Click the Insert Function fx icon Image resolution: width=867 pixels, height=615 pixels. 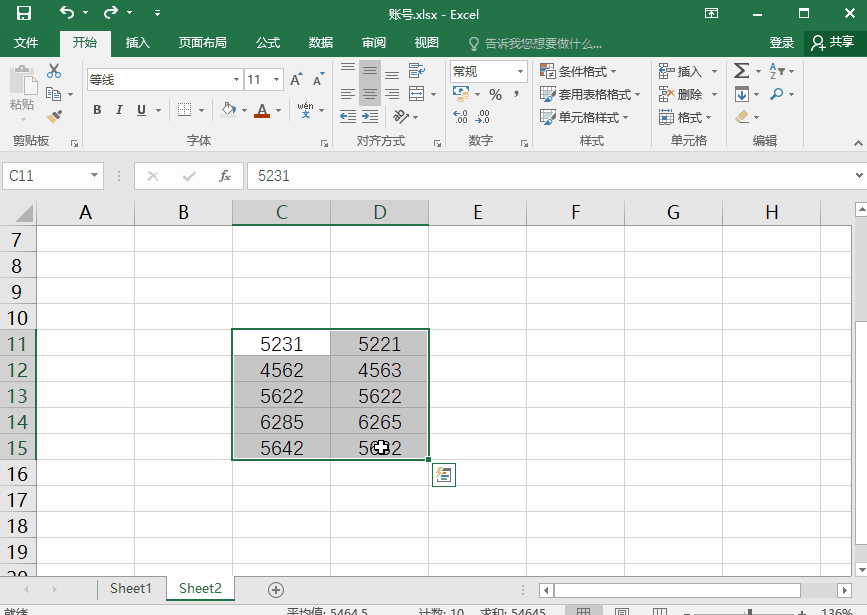coord(225,176)
